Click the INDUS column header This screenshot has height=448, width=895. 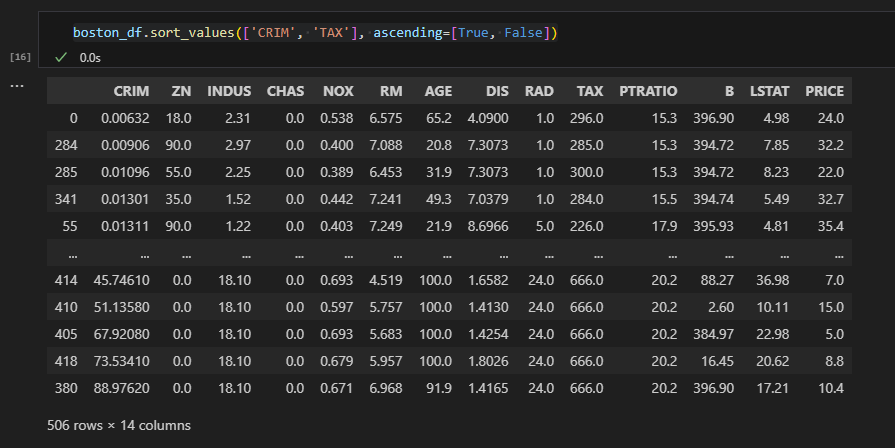coord(229,91)
